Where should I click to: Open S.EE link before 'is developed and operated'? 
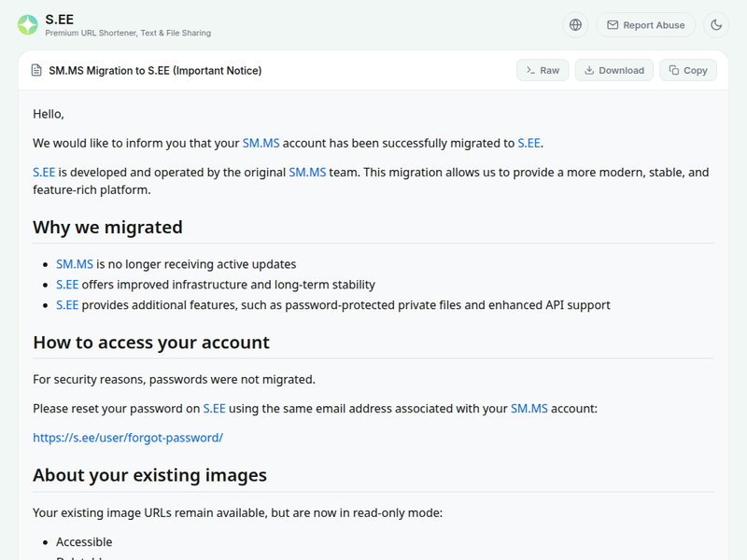[x=44, y=173]
